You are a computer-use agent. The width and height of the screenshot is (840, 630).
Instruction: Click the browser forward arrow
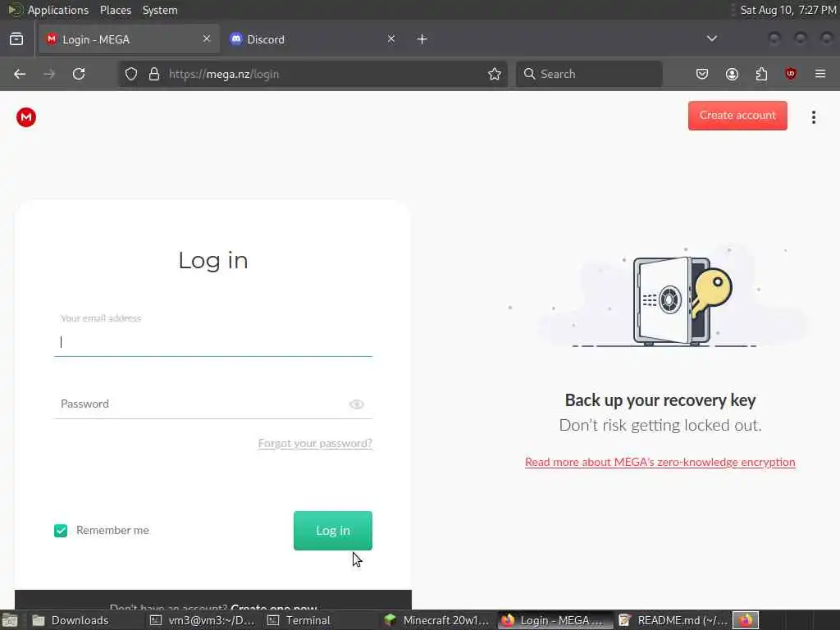click(49, 74)
